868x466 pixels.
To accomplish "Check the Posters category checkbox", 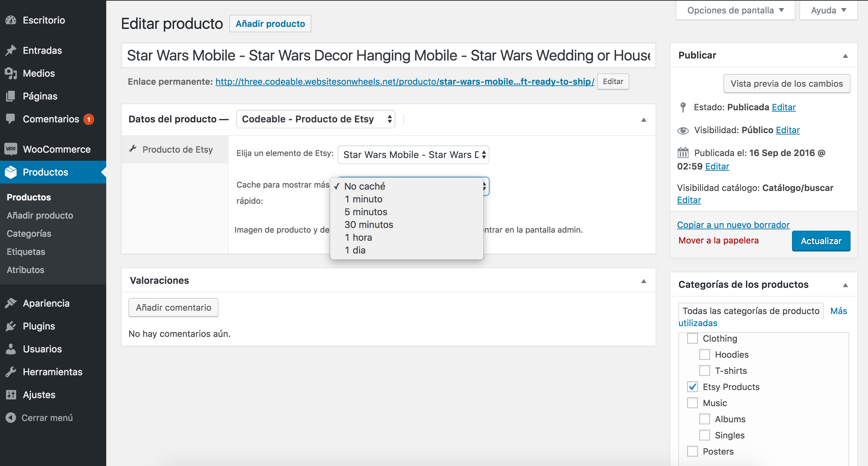I will coord(692,451).
